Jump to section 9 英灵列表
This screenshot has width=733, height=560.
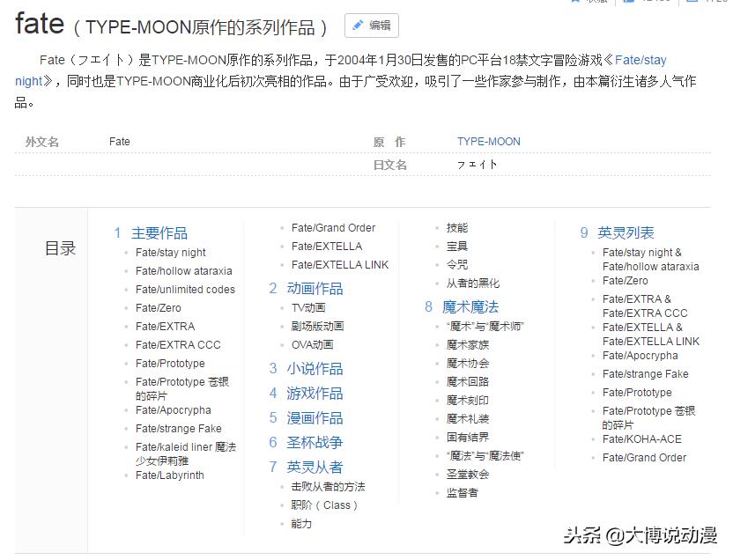[625, 232]
